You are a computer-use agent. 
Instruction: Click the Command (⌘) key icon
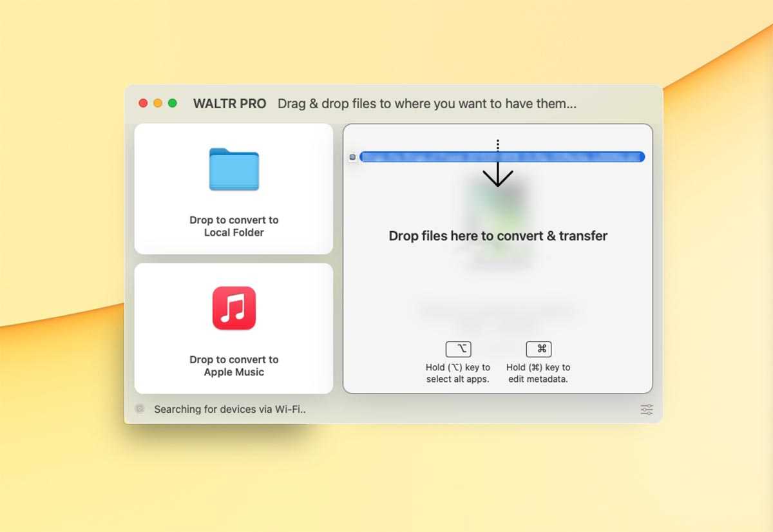539,349
